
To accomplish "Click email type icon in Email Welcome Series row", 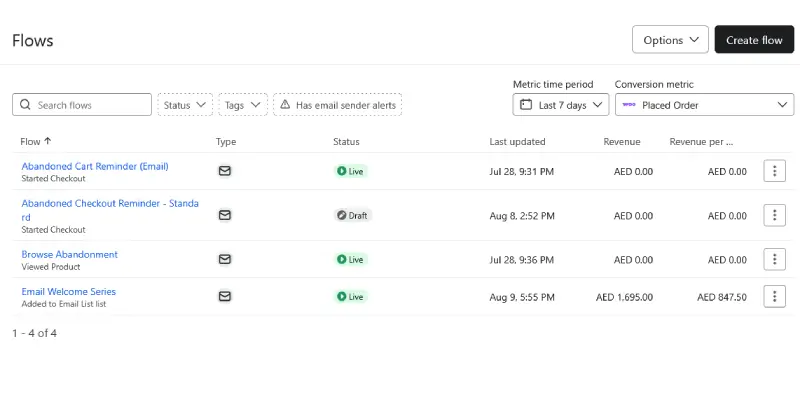I will 225,296.
